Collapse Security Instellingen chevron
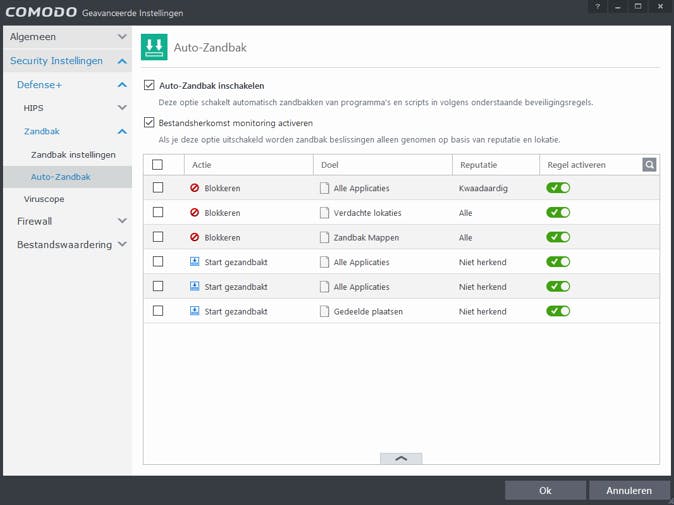 click(x=123, y=61)
